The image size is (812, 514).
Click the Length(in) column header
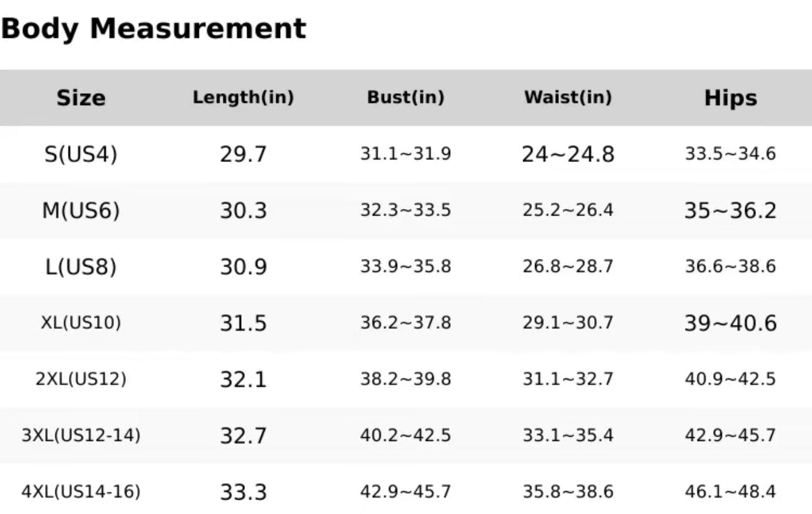coord(243,98)
